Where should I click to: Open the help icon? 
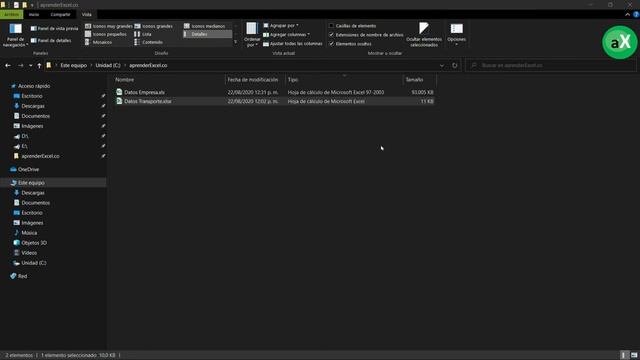click(636, 15)
